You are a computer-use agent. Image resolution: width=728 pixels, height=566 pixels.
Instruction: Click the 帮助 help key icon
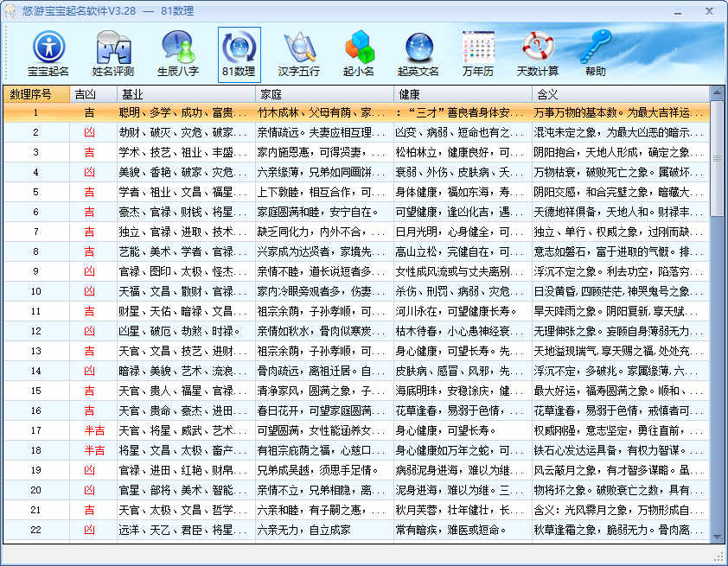pos(597,48)
